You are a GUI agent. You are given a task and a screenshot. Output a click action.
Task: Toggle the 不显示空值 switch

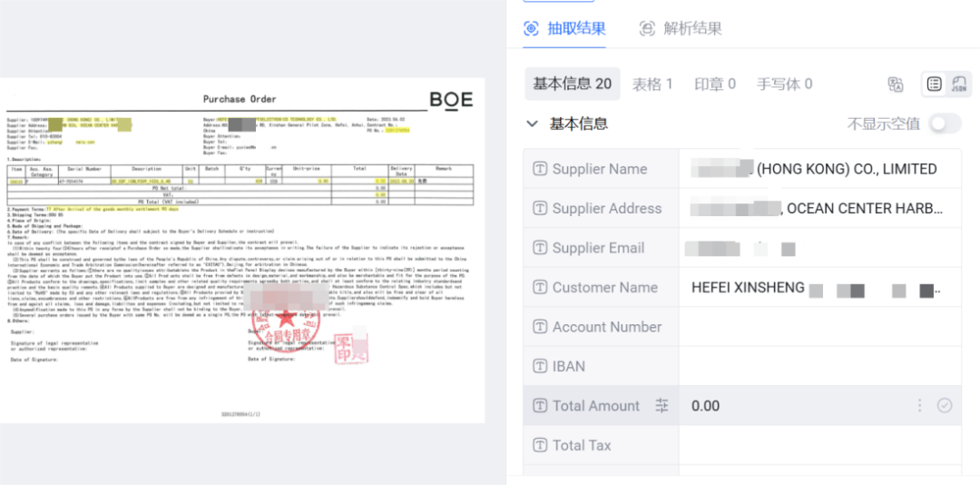(944, 124)
